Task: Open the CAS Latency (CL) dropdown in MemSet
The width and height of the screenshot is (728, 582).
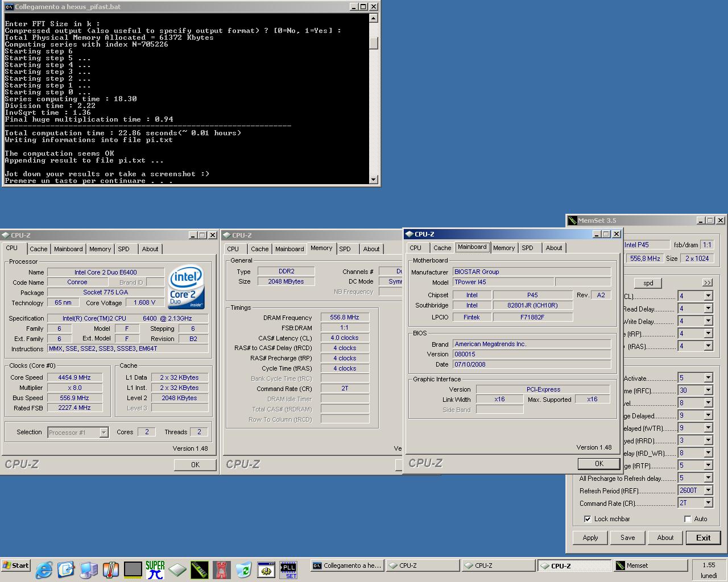Action: click(x=708, y=296)
